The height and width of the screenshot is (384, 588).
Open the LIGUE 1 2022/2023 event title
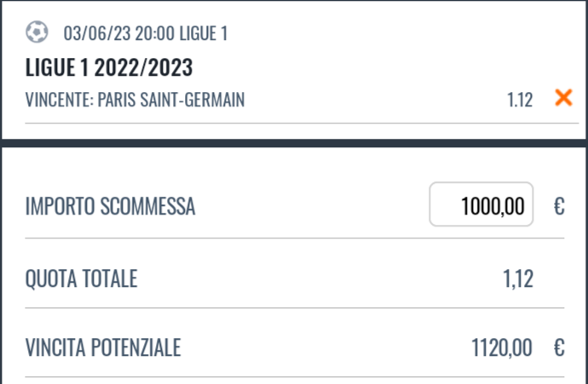click(x=109, y=67)
